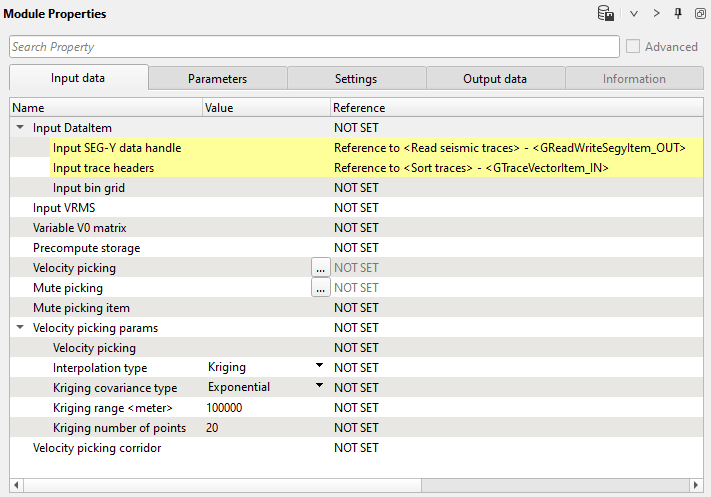Pin the Module Properties panel

coord(678,14)
